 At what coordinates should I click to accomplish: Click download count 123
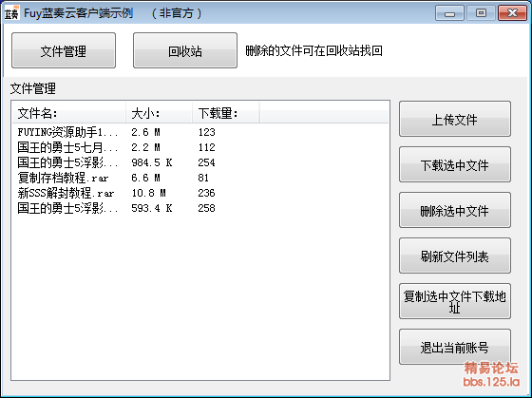click(x=207, y=132)
